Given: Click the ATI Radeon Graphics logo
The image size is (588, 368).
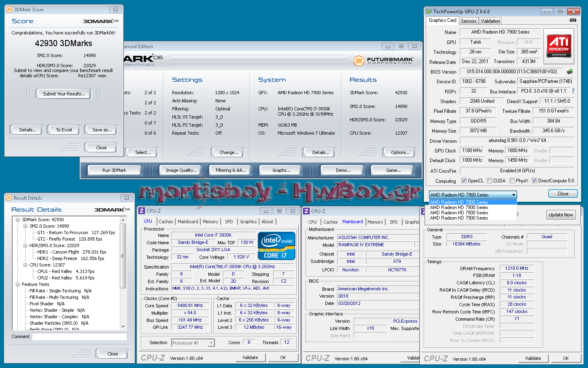Looking at the screenshot, I should coord(559,46).
